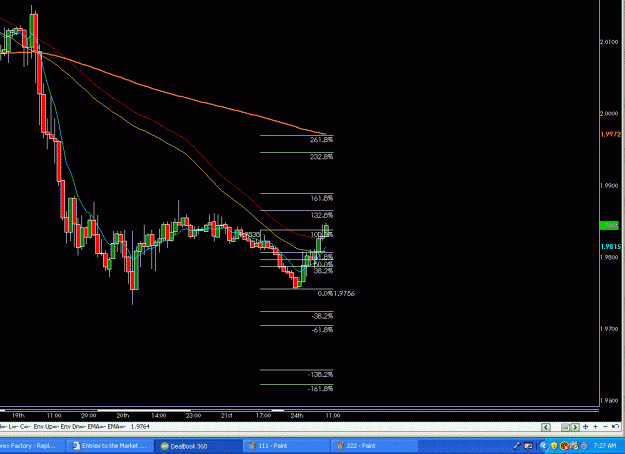Open the 222 - Paint taskbar window

[x=374, y=446]
